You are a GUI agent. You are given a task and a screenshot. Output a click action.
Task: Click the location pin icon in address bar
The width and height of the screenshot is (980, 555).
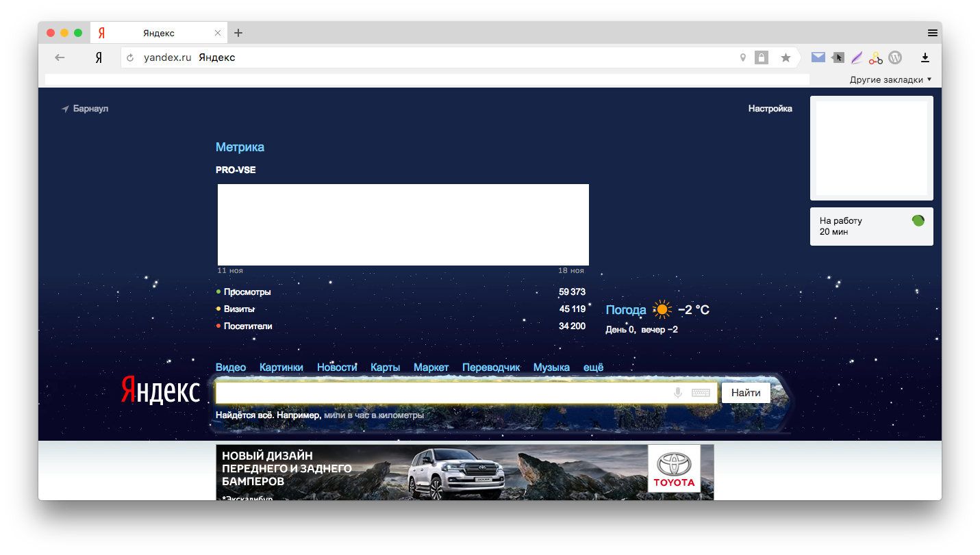click(x=742, y=57)
